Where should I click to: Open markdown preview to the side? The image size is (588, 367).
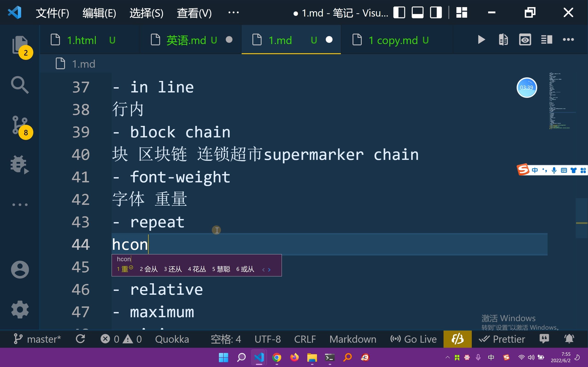525,39
